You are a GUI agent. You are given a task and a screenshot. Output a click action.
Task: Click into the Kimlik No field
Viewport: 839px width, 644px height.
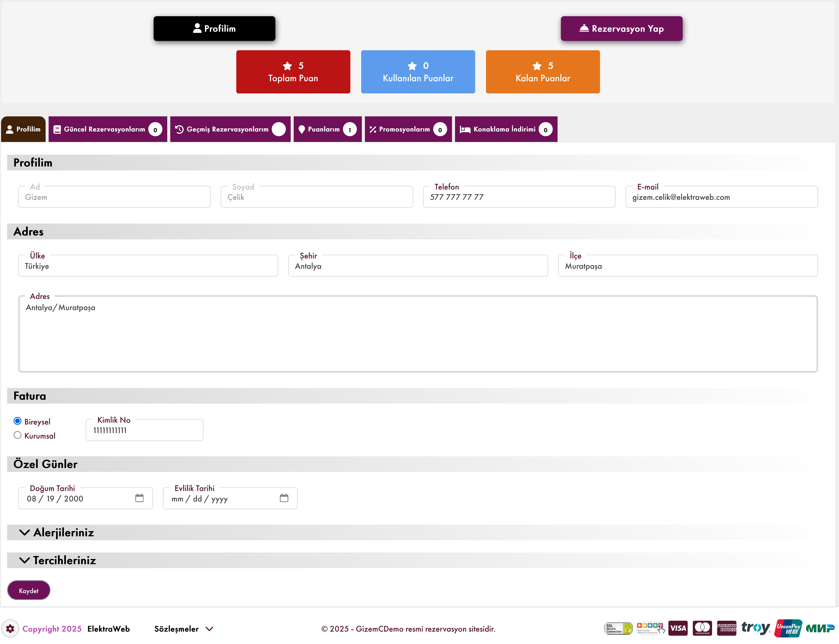point(145,430)
